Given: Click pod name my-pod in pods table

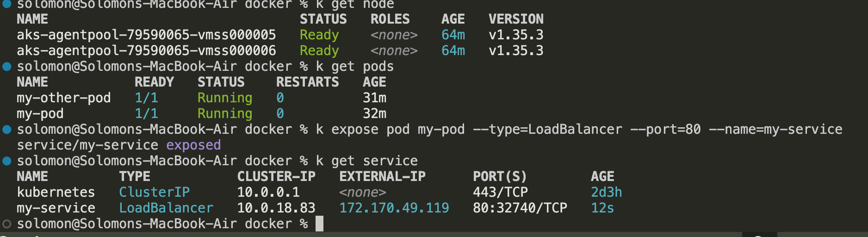Looking at the screenshot, I should click(40, 114).
